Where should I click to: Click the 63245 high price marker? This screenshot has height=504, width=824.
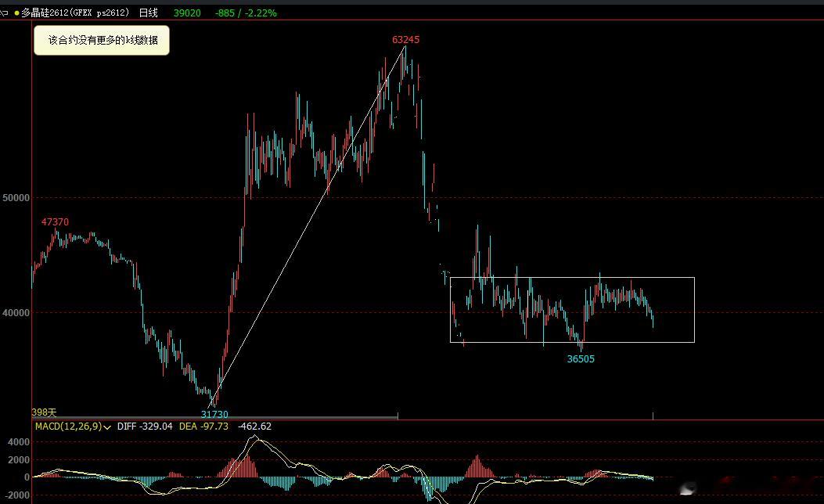pos(405,39)
